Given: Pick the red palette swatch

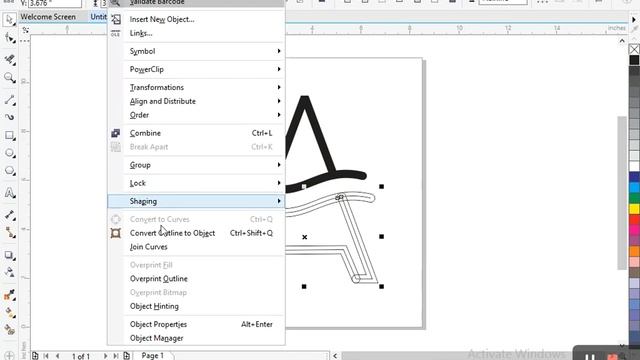Looking at the screenshot, I should (x=634, y=219).
